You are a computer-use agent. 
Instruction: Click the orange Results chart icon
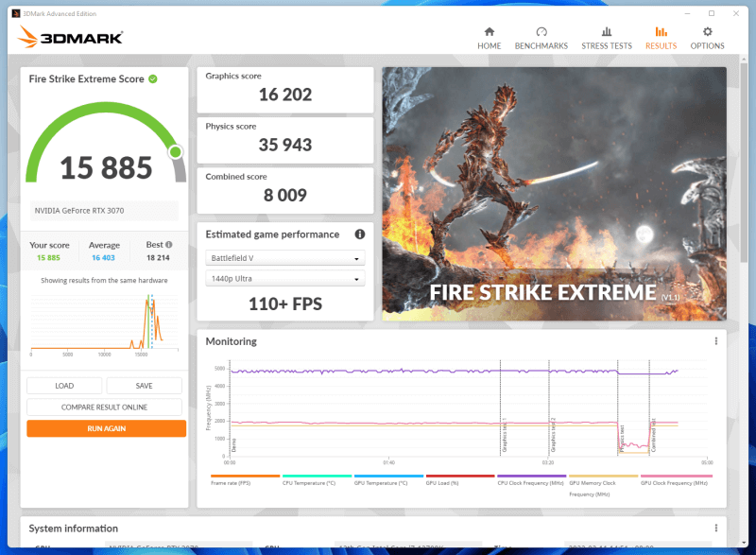(x=661, y=32)
